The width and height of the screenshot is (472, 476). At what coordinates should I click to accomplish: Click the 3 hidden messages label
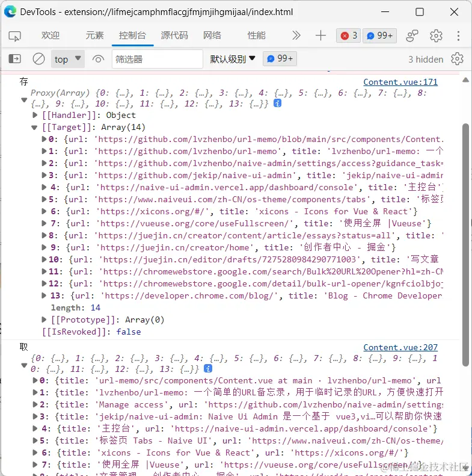[426, 59]
